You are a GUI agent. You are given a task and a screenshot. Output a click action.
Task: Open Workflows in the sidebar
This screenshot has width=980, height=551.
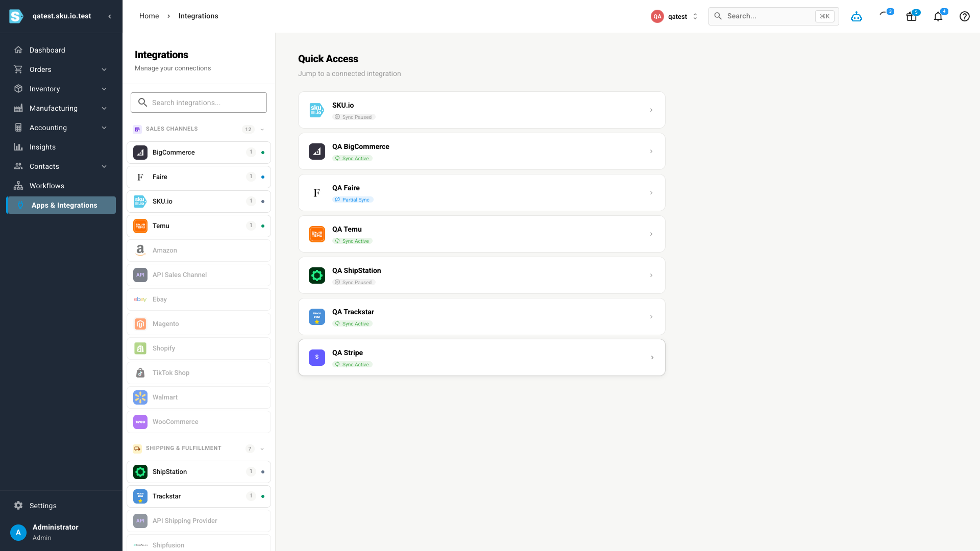pyautogui.click(x=61, y=186)
